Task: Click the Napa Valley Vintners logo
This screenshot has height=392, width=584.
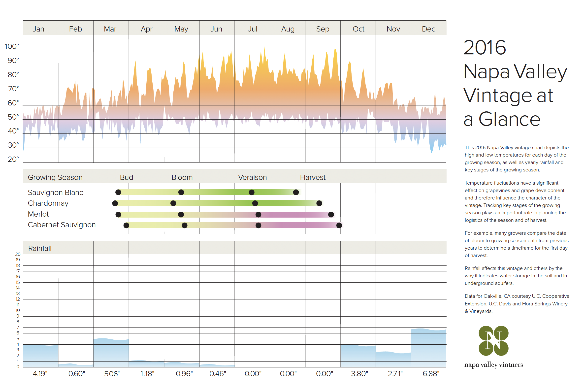Action: [x=493, y=341]
